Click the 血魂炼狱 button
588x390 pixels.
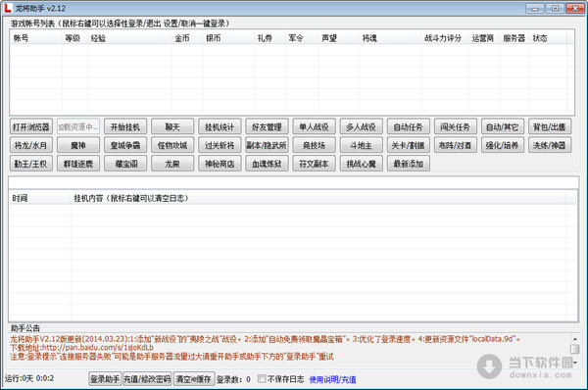coord(267,164)
